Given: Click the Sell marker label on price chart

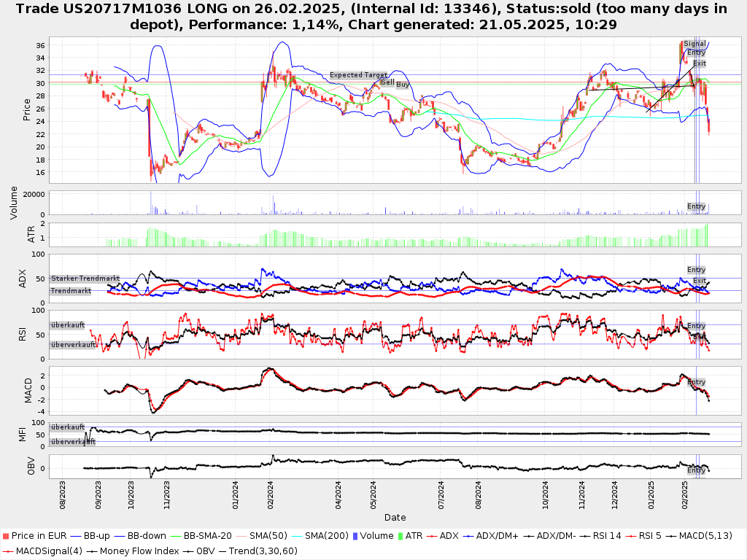Looking at the screenshot, I should [x=387, y=82].
